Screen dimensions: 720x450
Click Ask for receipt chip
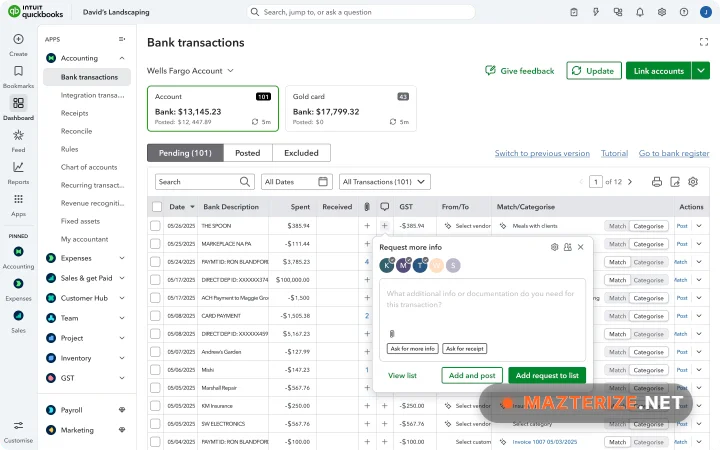(x=464, y=349)
